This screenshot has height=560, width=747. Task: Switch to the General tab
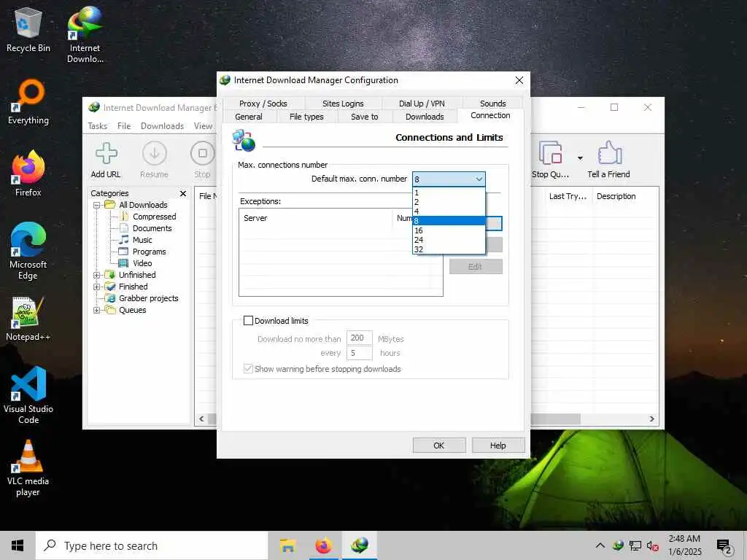[249, 117]
